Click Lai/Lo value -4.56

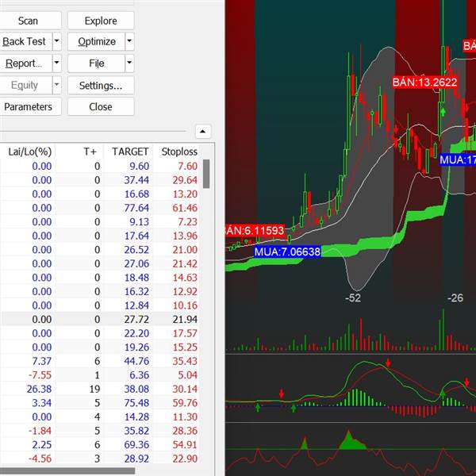tap(40, 459)
